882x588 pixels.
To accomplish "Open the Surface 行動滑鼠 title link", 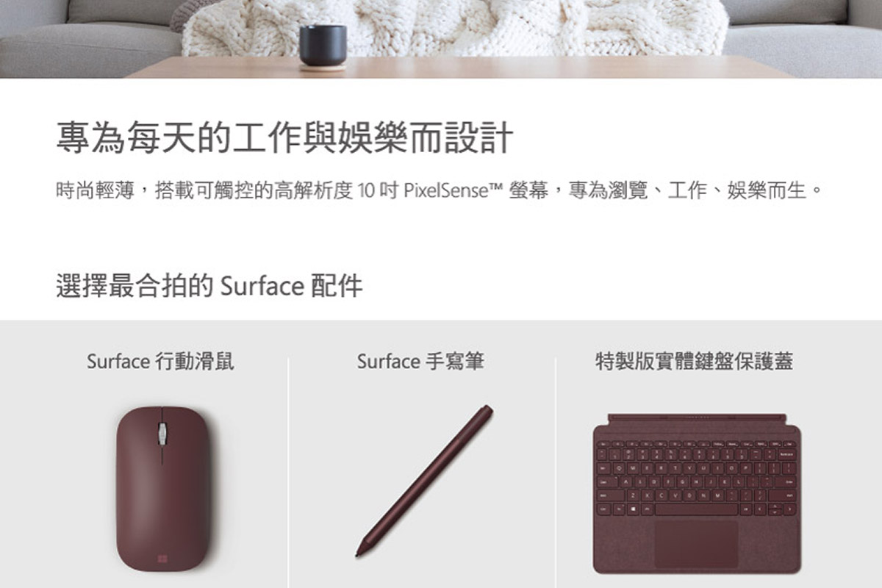I will pos(160,361).
